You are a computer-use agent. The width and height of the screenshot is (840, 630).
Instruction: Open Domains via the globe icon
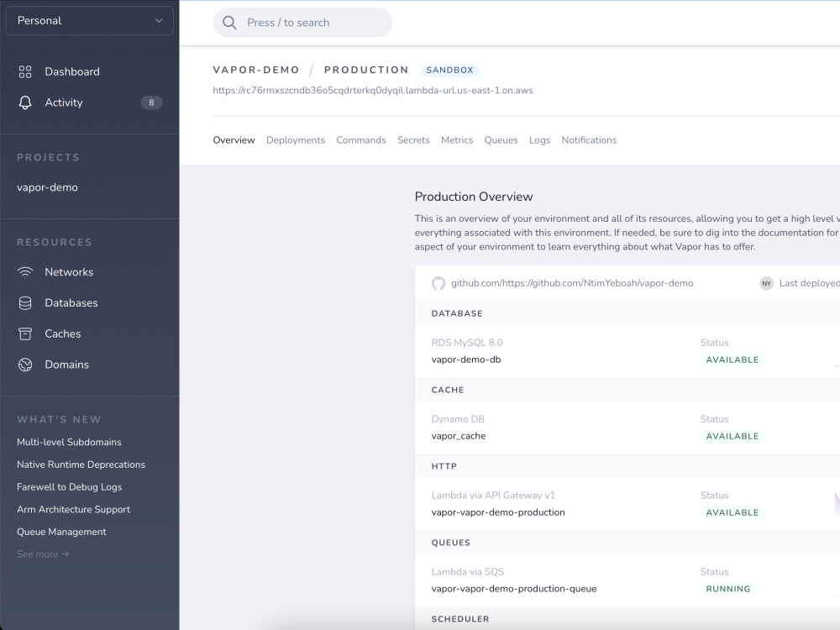point(25,364)
